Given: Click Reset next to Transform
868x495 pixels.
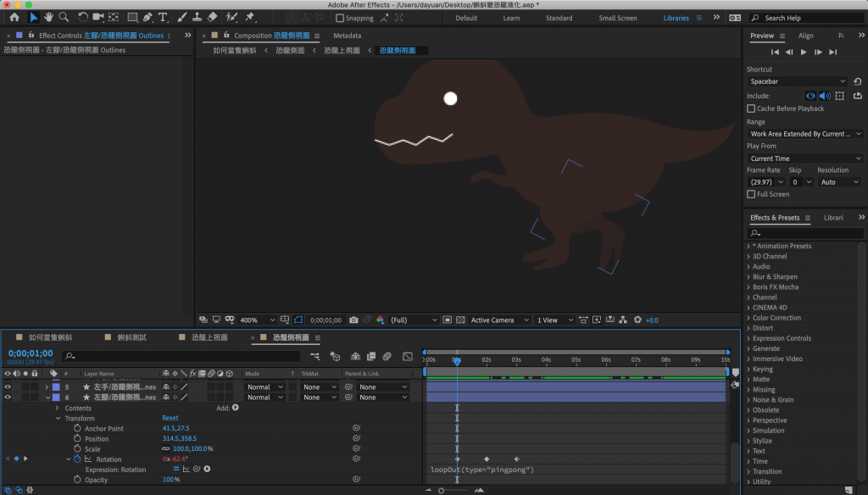Looking at the screenshot, I should click(x=170, y=418).
